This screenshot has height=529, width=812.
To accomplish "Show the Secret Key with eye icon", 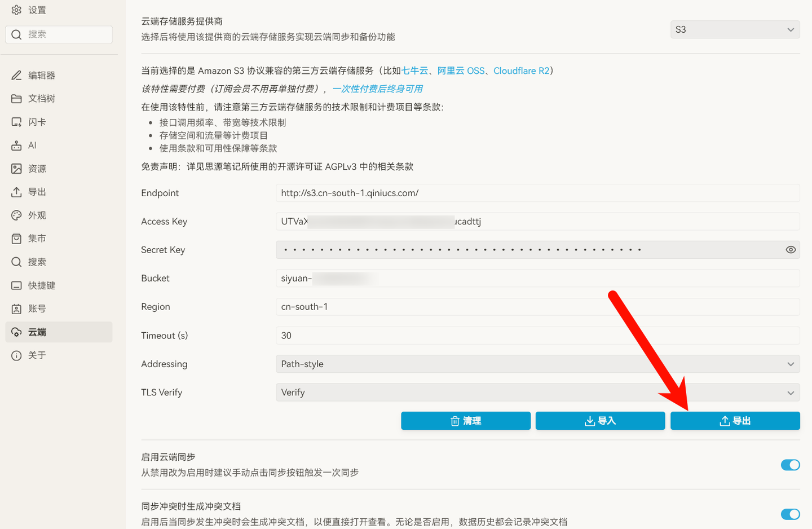I will point(791,250).
